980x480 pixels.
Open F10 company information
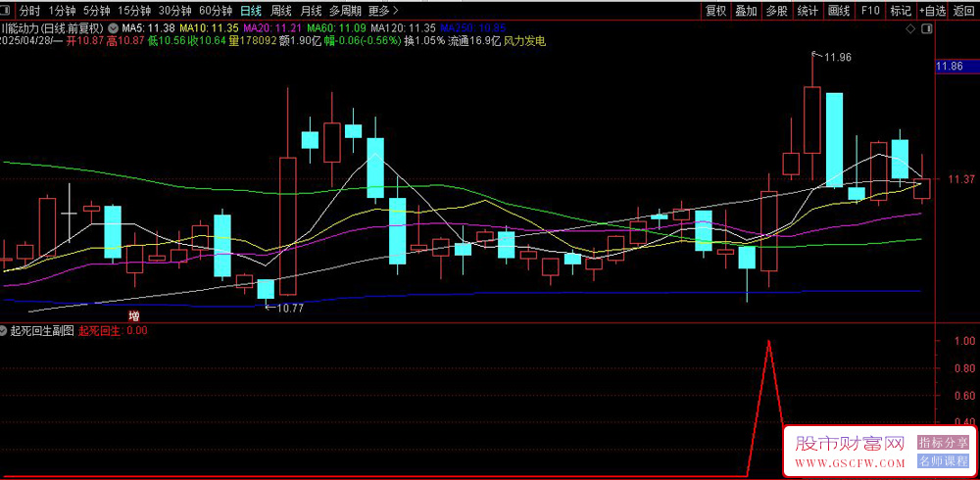[x=869, y=12]
